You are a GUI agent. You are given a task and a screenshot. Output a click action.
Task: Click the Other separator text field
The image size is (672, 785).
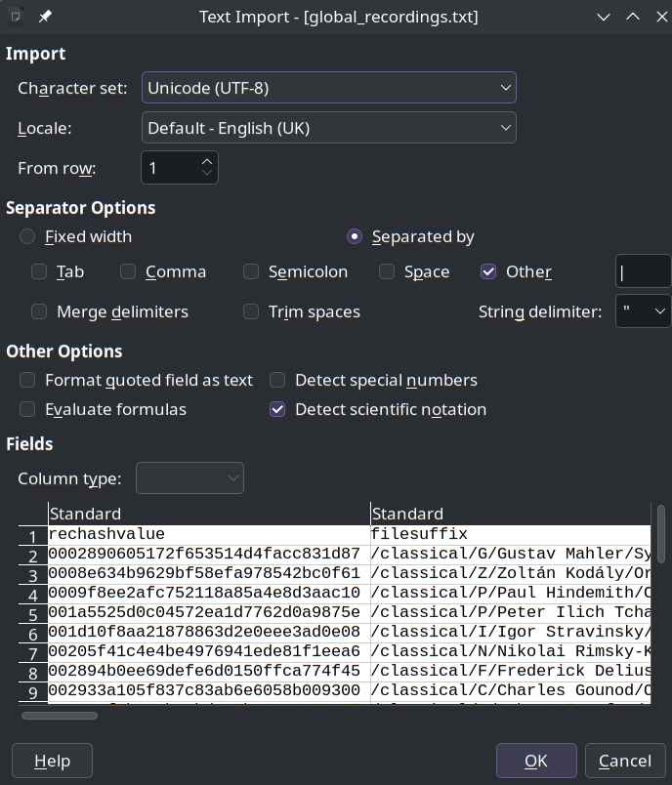click(642, 271)
